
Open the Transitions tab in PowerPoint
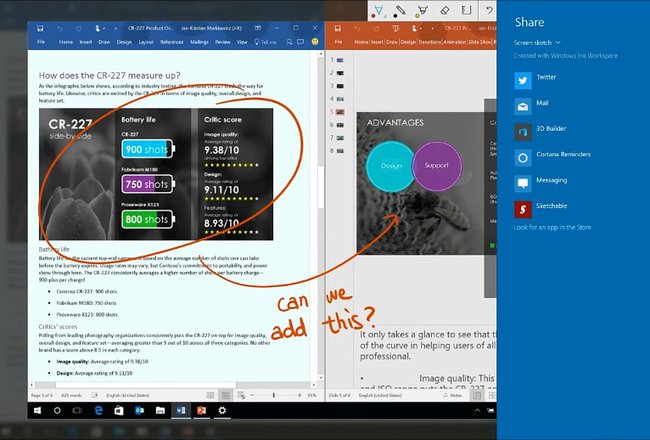coord(430,42)
